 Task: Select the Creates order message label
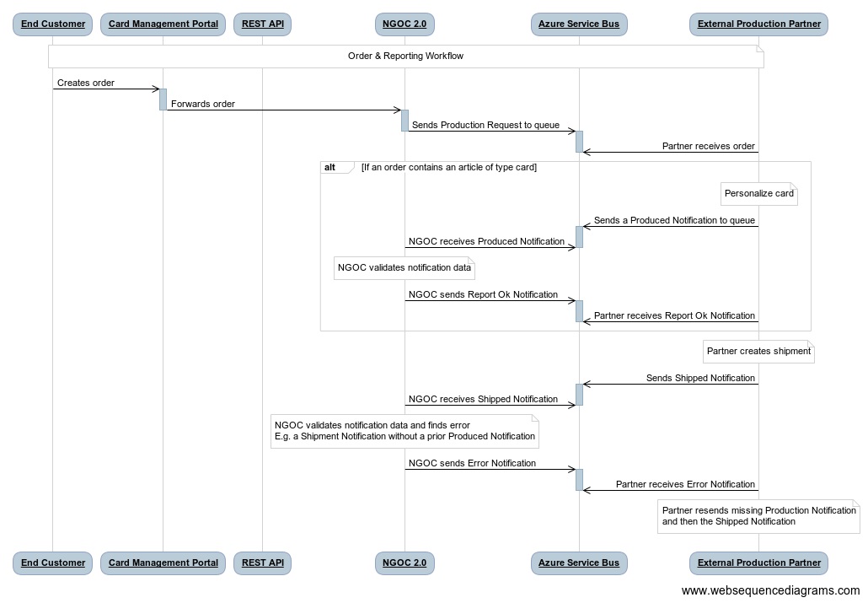click(x=85, y=83)
